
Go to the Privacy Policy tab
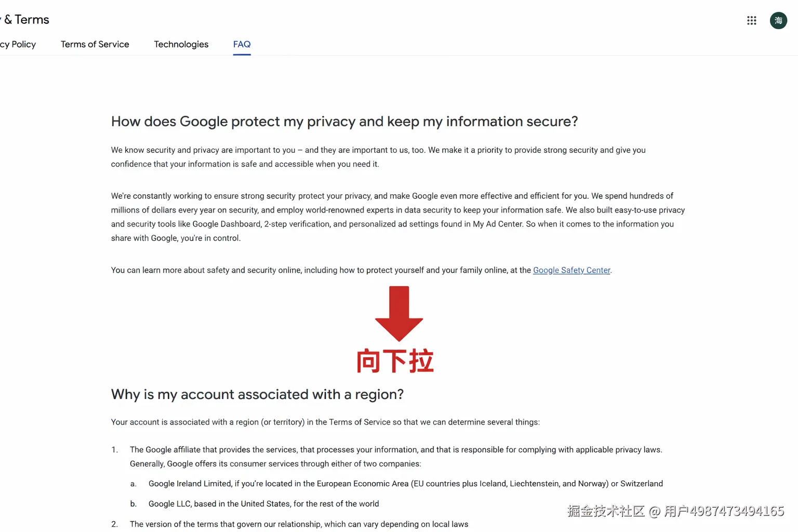[18, 44]
